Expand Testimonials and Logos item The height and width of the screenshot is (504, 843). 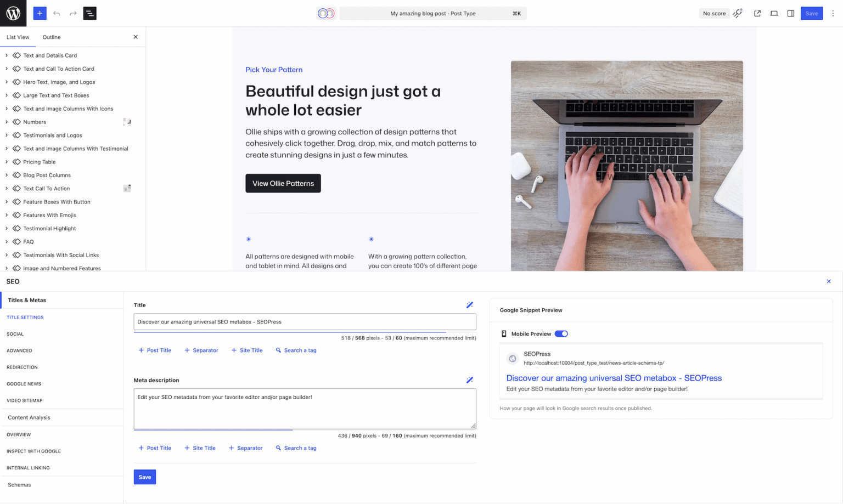(7, 135)
